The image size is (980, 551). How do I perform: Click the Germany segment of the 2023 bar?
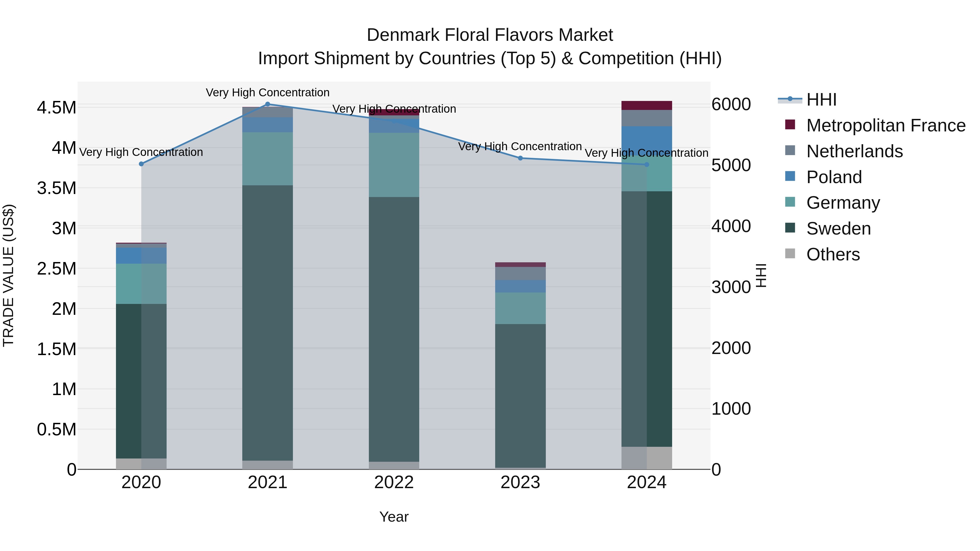coord(520,308)
